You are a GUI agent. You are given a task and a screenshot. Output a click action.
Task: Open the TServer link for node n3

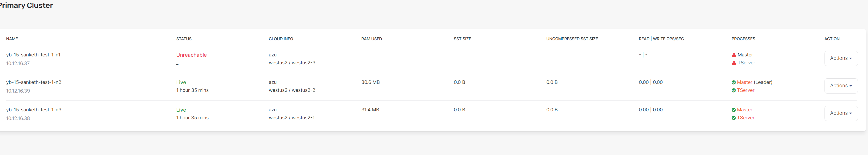(746, 118)
